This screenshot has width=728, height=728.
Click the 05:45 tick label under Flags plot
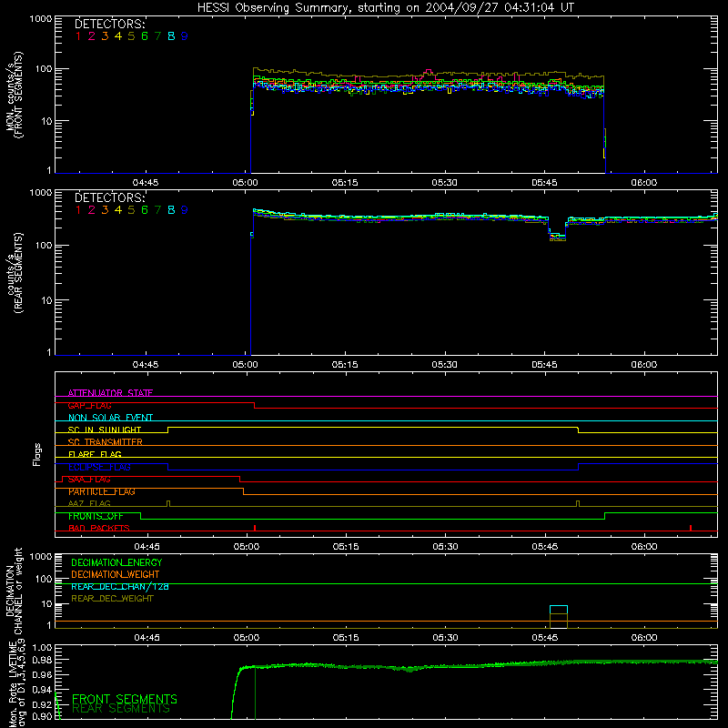(x=545, y=547)
